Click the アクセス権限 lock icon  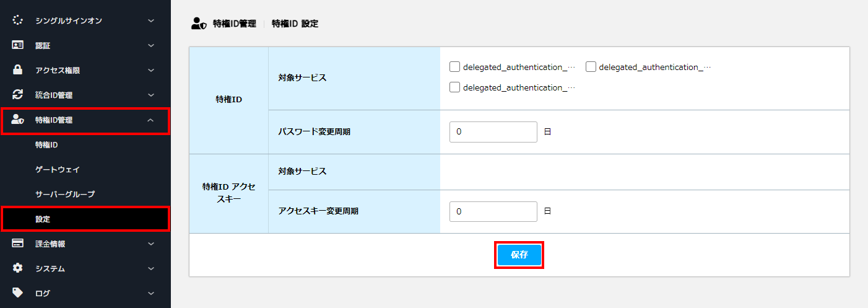point(18,70)
